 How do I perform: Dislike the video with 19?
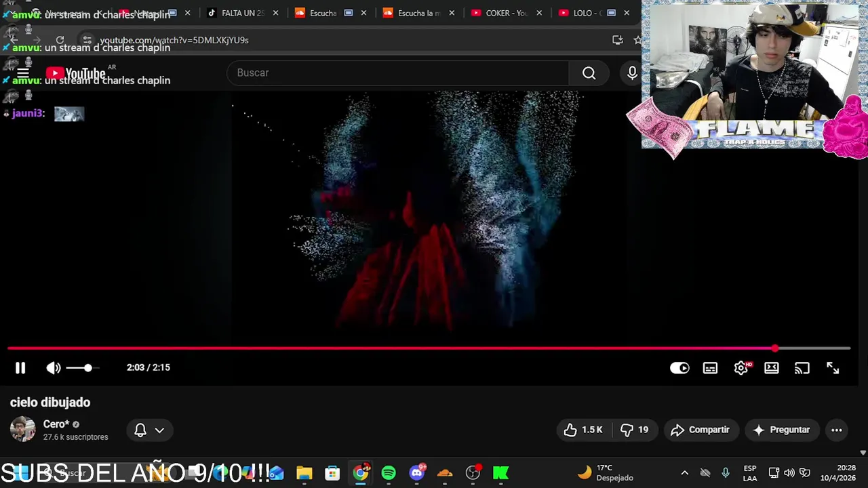[x=635, y=430]
